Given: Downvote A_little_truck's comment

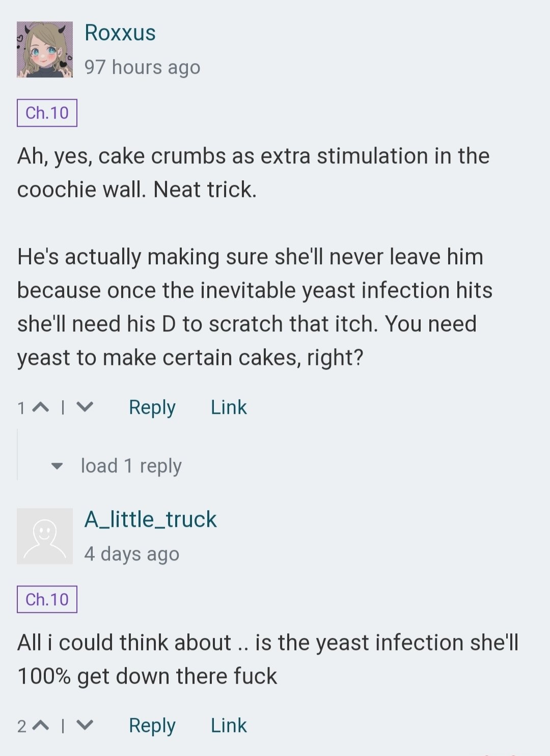Looking at the screenshot, I should 85,725.
